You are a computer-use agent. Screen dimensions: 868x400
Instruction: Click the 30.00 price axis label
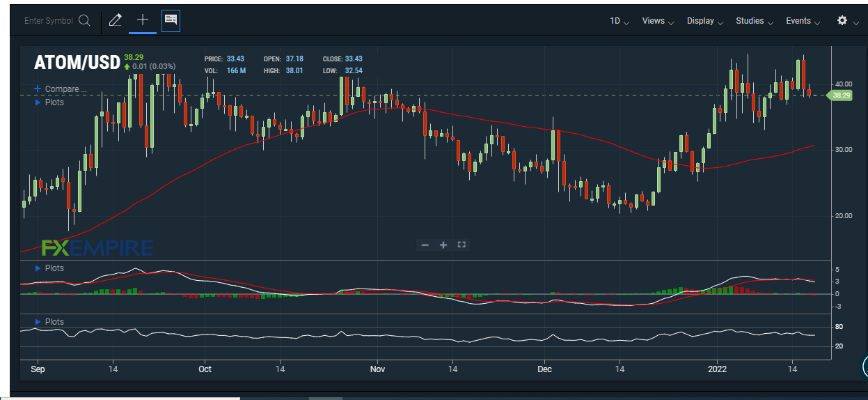coord(843,150)
